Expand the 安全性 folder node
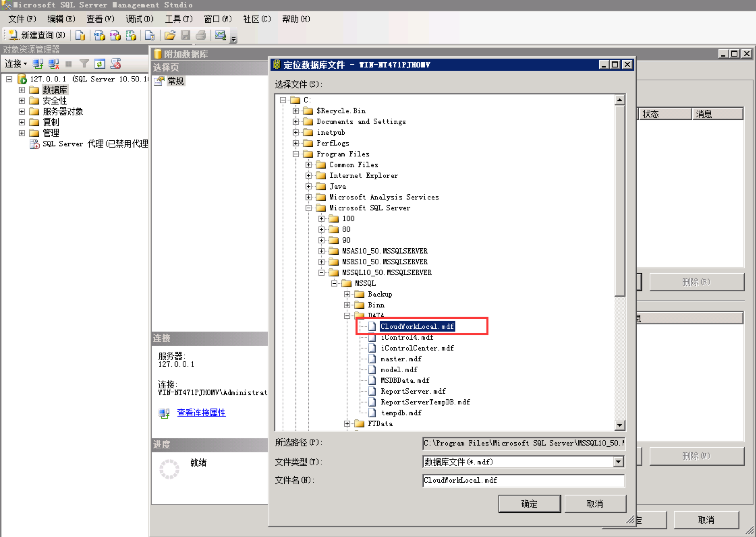756x537 pixels. click(x=22, y=100)
